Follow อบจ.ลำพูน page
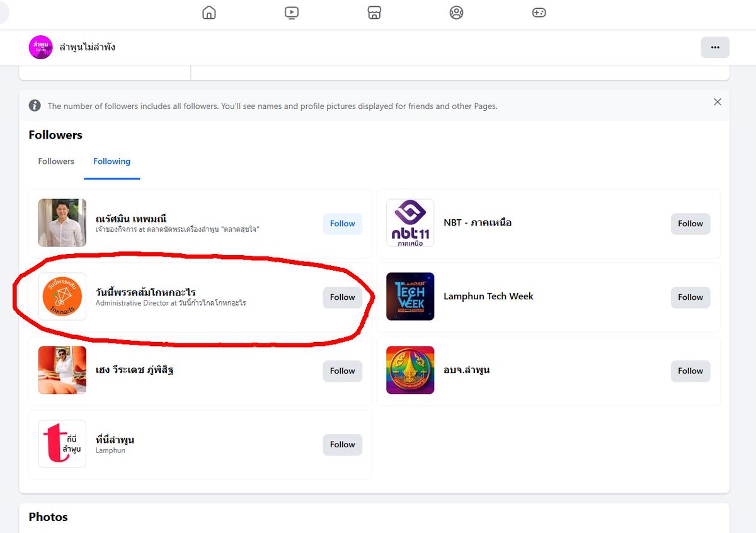The height and width of the screenshot is (533, 756). click(690, 371)
